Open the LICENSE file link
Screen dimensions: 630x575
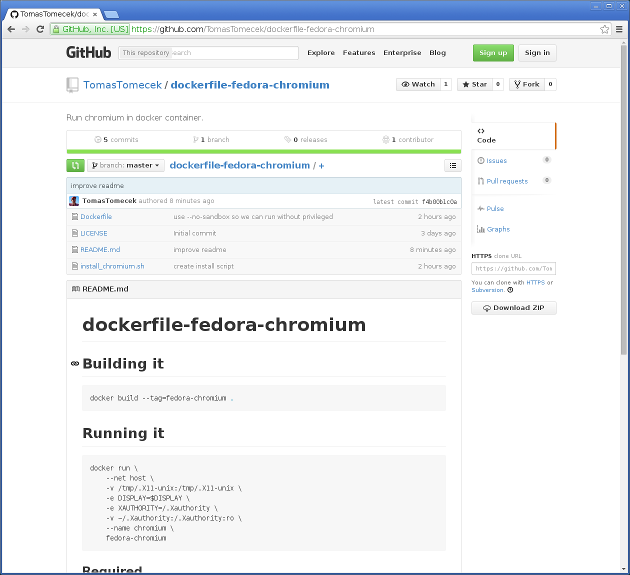[x=94, y=233]
